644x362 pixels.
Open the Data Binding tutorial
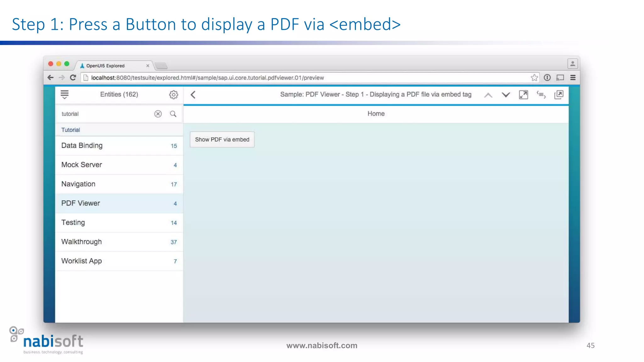click(x=119, y=145)
